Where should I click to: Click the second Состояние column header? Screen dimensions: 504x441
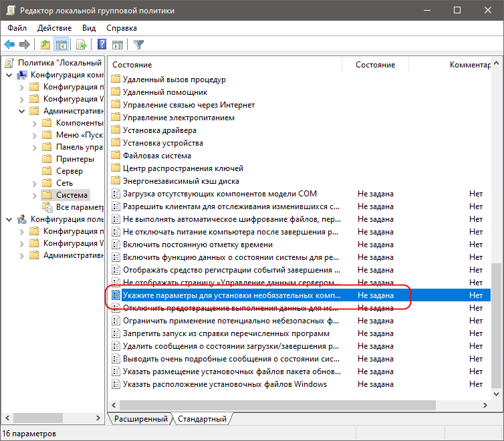tap(376, 65)
